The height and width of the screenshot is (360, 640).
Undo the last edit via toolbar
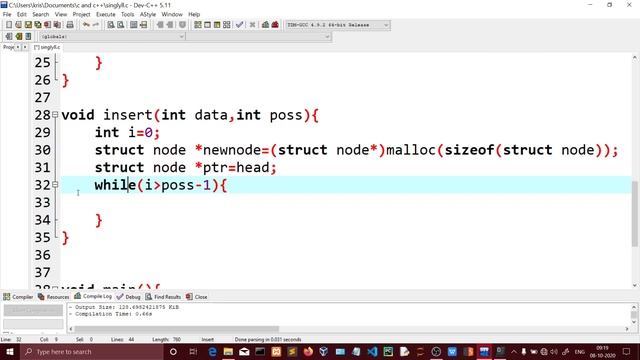click(x=86, y=25)
